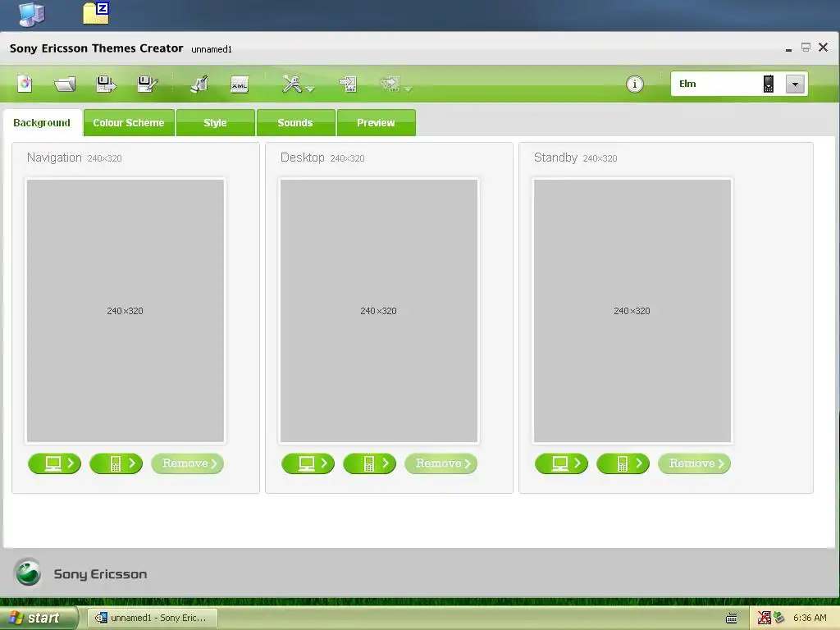The width and height of the screenshot is (840, 630).
Task: Click 'unnamed1' in the title bar
Action: [x=212, y=49]
